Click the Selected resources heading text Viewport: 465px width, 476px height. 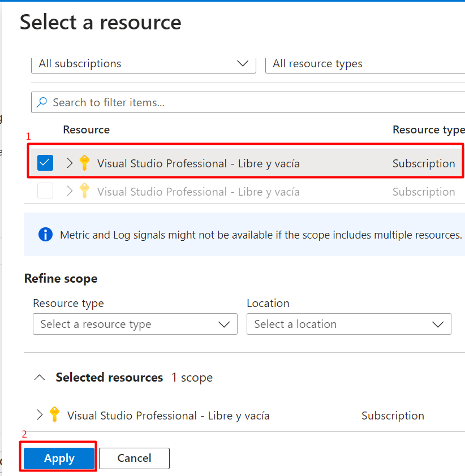[109, 377]
